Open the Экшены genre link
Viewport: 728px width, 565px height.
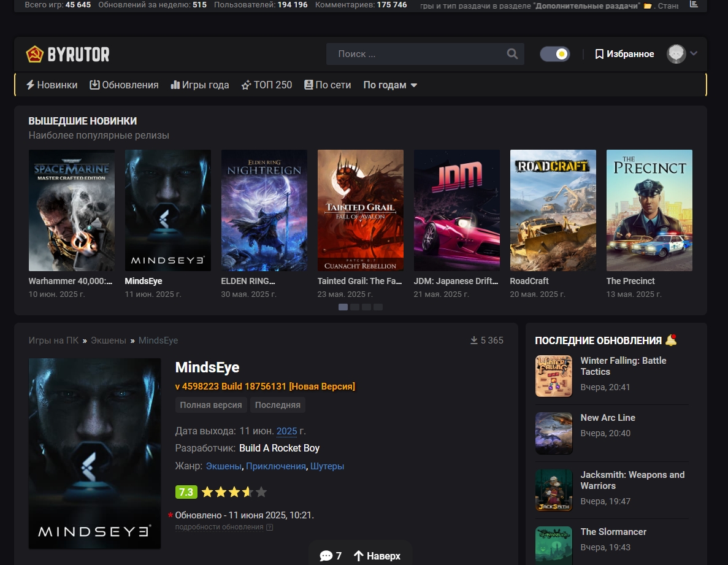(x=223, y=466)
